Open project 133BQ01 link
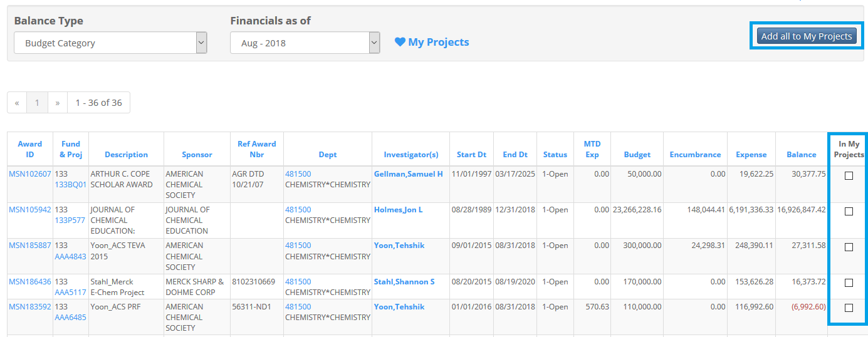 pos(71,185)
